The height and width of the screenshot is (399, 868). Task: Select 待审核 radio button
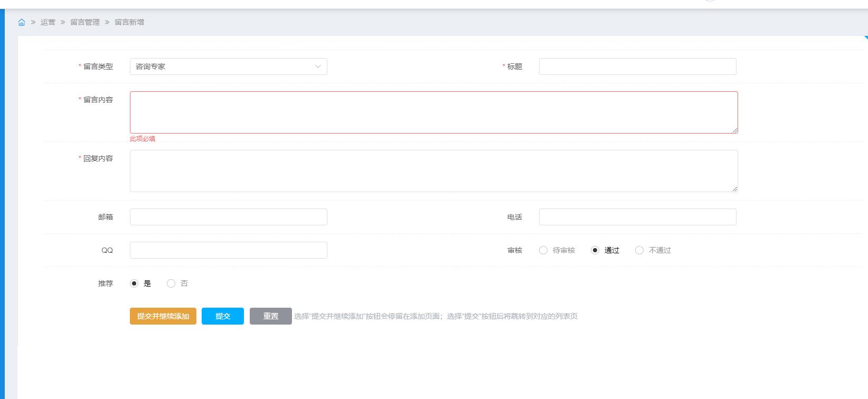[543, 250]
